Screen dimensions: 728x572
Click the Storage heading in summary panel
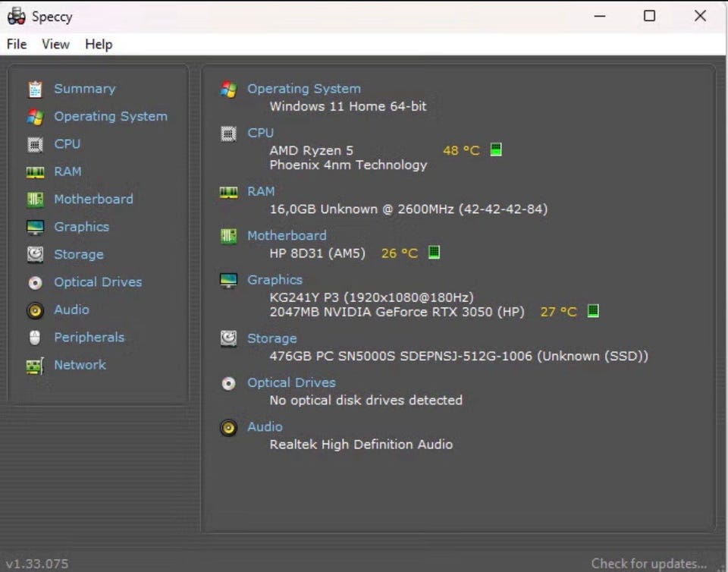(272, 338)
